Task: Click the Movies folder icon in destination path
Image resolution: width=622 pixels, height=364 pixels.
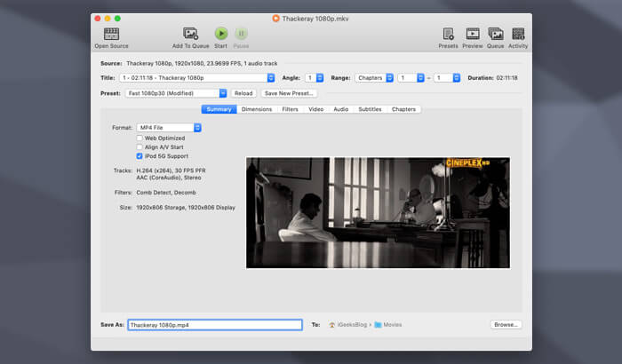Action: tap(378, 325)
